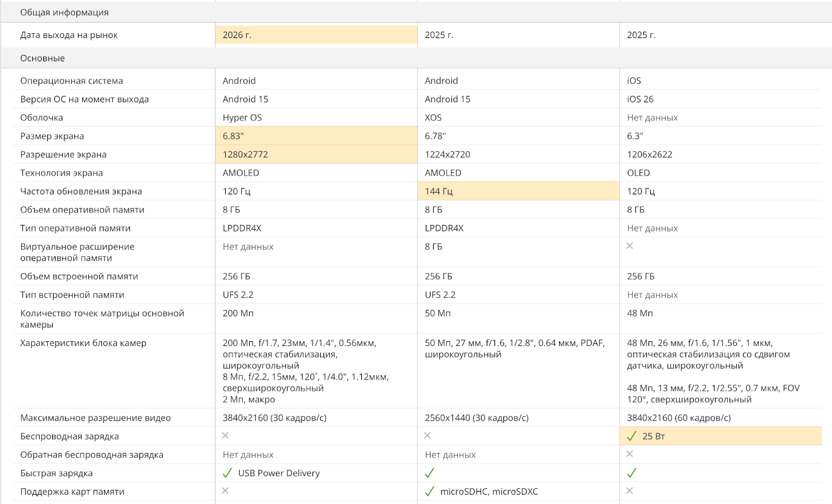Click the Быстрая зарядка checkmark in the XOS phone column
This screenshot has width=832, height=504.
(x=430, y=473)
